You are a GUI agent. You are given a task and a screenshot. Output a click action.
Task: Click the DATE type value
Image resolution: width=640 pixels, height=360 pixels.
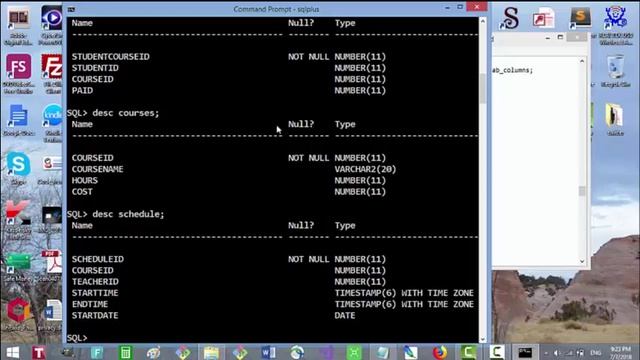tap(344, 315)
